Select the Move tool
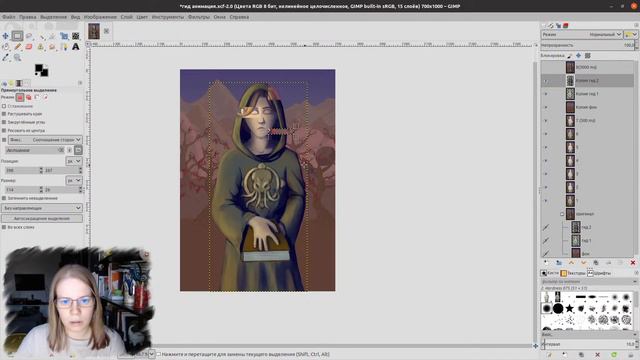The height and width of the screenshot is (360, 640). point(5,36)
